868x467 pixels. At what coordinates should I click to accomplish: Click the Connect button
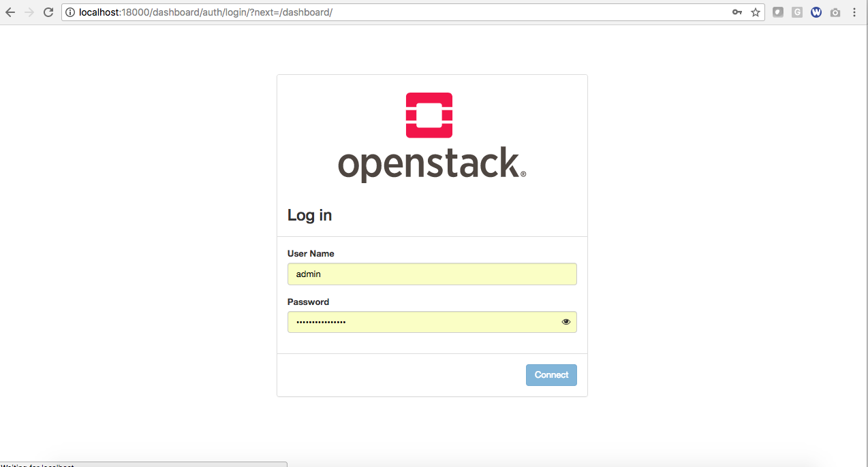click(x=551, y=375)
